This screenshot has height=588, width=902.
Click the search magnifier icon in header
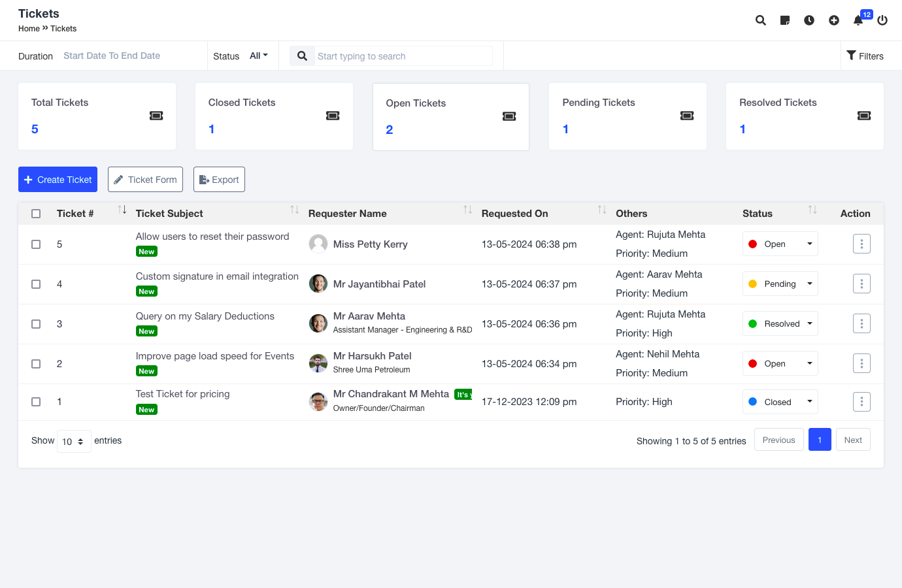click(x=760, y=20)
